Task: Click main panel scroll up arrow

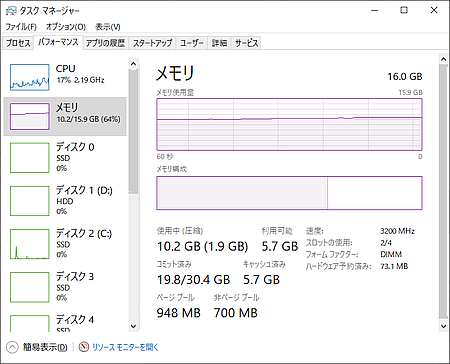Action: pos(443,59)
